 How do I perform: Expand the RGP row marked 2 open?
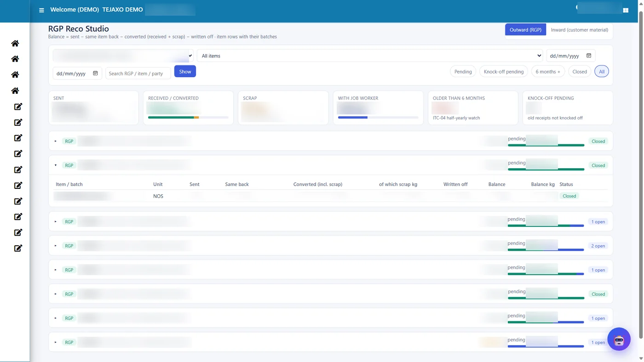(x=56, y=246)
